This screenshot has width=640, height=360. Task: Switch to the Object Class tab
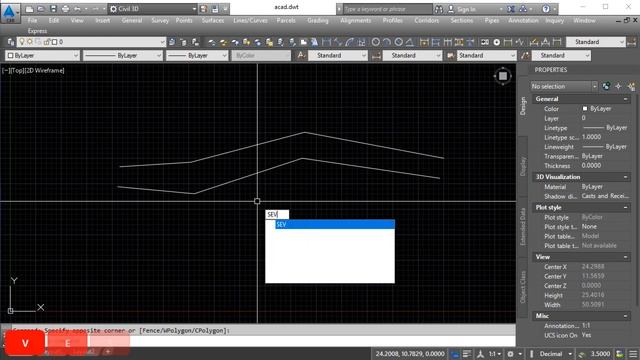click(x=523, y=287)
